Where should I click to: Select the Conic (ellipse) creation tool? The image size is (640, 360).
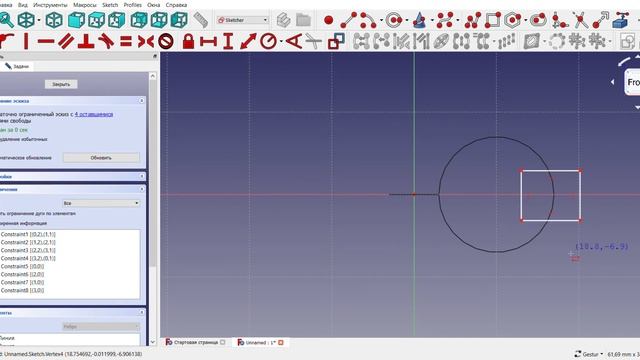420,20
